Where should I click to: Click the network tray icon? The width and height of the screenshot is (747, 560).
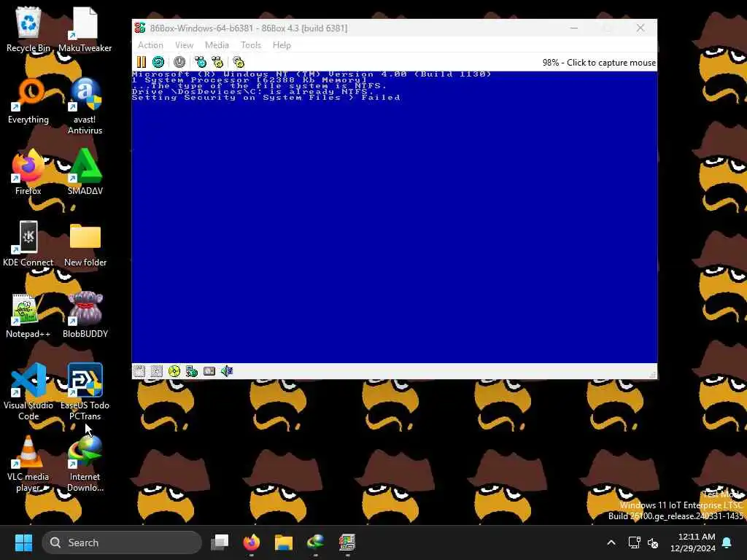(x=634, y=542)
